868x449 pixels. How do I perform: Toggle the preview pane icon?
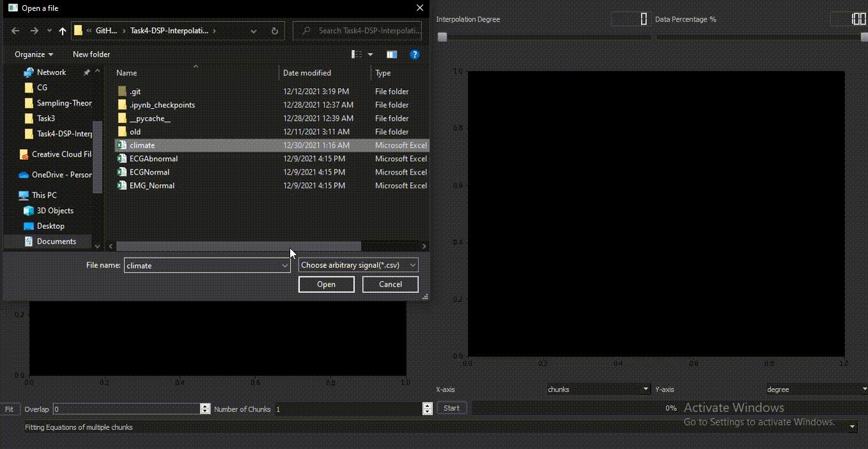point(392,54)
